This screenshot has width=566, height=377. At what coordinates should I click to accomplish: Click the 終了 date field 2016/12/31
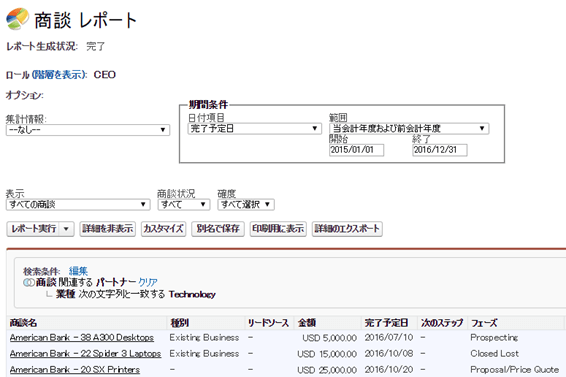coord(440,150)
